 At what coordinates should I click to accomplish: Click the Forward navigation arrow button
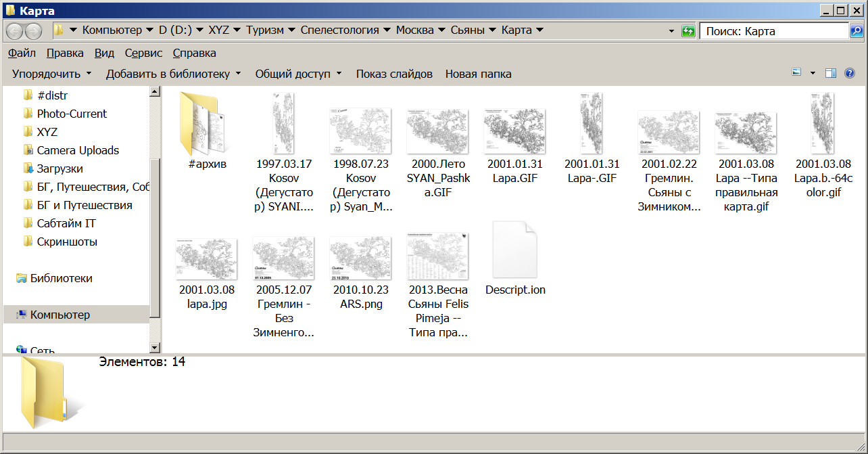pyautogui.click(x=33, y=31)
